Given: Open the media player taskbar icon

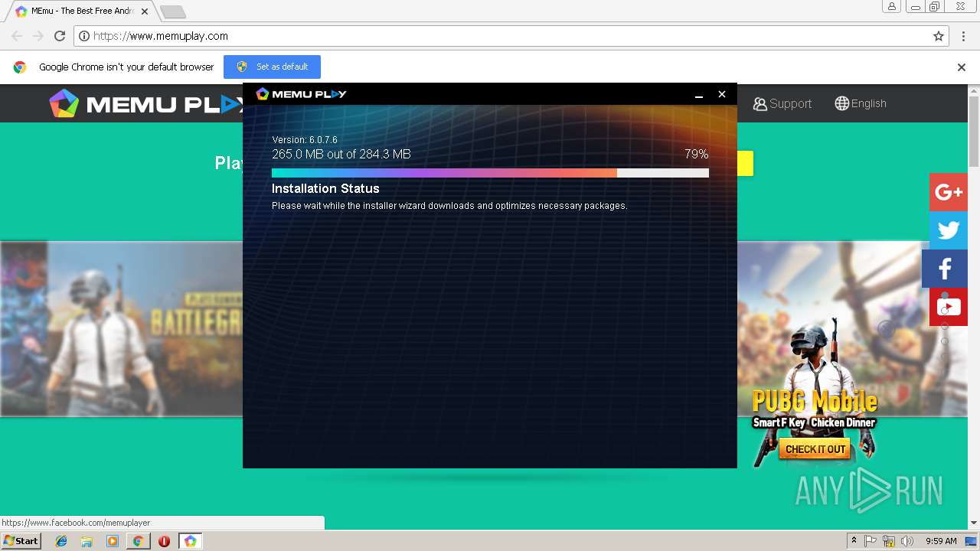Looking at the screenshot, I should pos(113,541).
